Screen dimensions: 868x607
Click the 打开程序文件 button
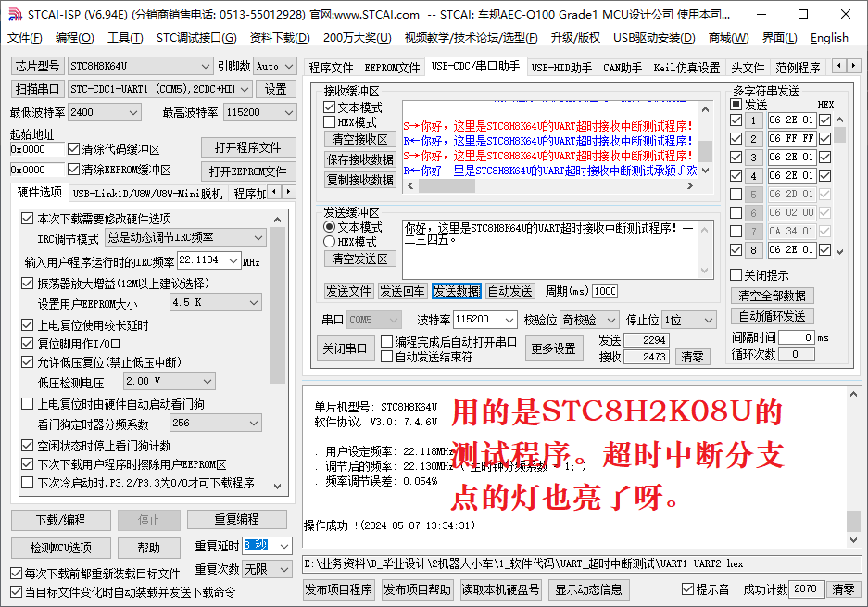point(248,147)
